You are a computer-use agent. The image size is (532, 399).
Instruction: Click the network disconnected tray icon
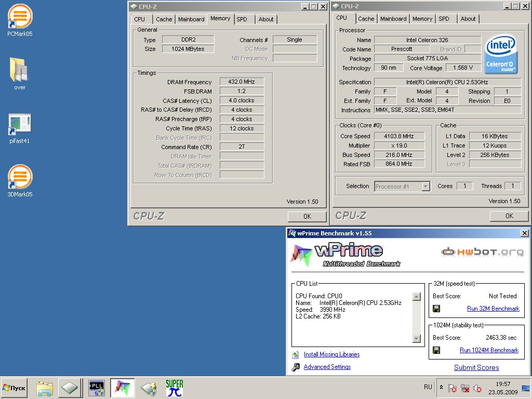465,388
